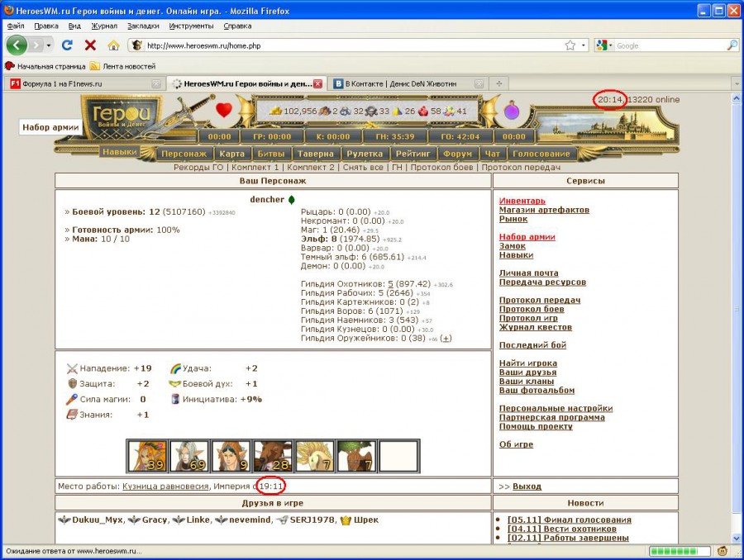Open the Навыки tab on the left
Viewport: 744px width, 560px height.
(120, 152)
